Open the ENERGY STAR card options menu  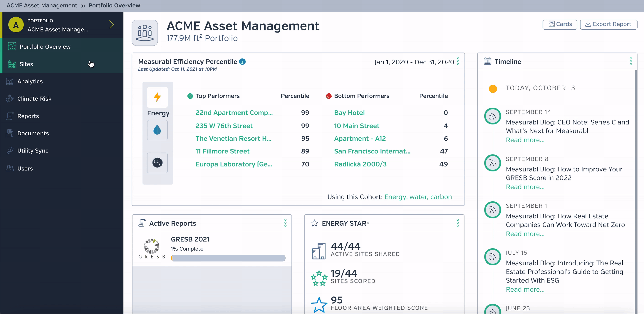[458, 223]
